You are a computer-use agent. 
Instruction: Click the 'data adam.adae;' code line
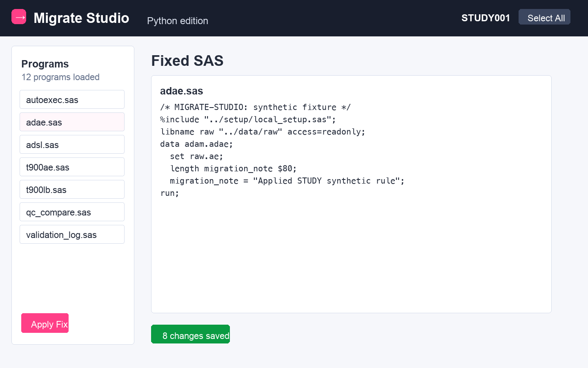196,144
